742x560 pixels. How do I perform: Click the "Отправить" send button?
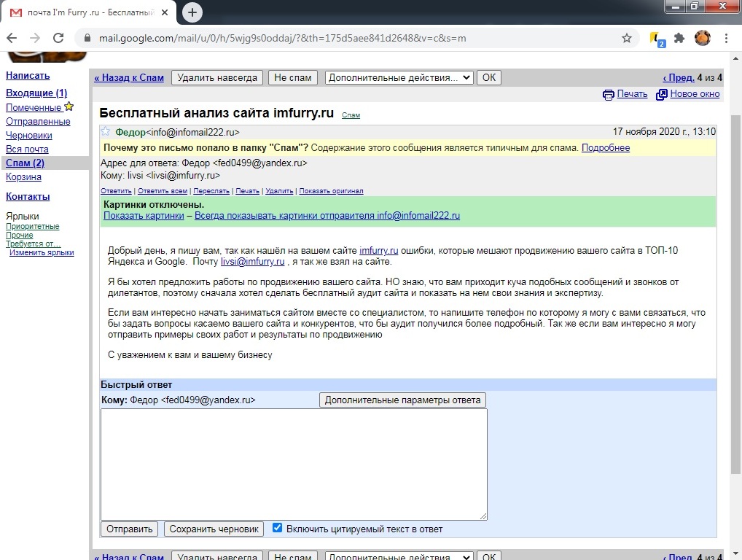coord(129,529)
